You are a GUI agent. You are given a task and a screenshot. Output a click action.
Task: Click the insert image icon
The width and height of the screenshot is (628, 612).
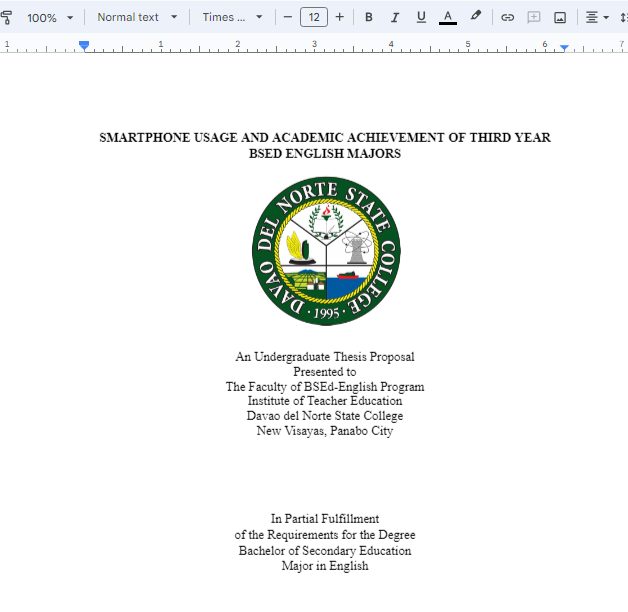pos(560,17)
